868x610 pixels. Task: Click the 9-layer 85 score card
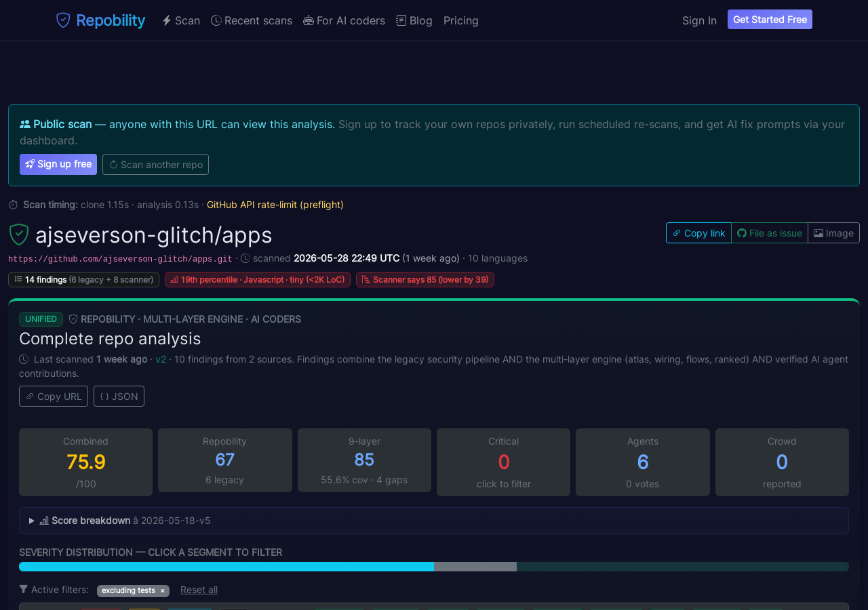point(364,460)
